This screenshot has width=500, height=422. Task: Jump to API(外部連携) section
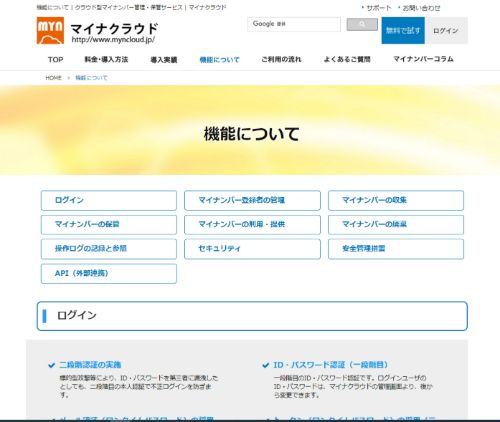pyautogui.click(x=109, y=274)
